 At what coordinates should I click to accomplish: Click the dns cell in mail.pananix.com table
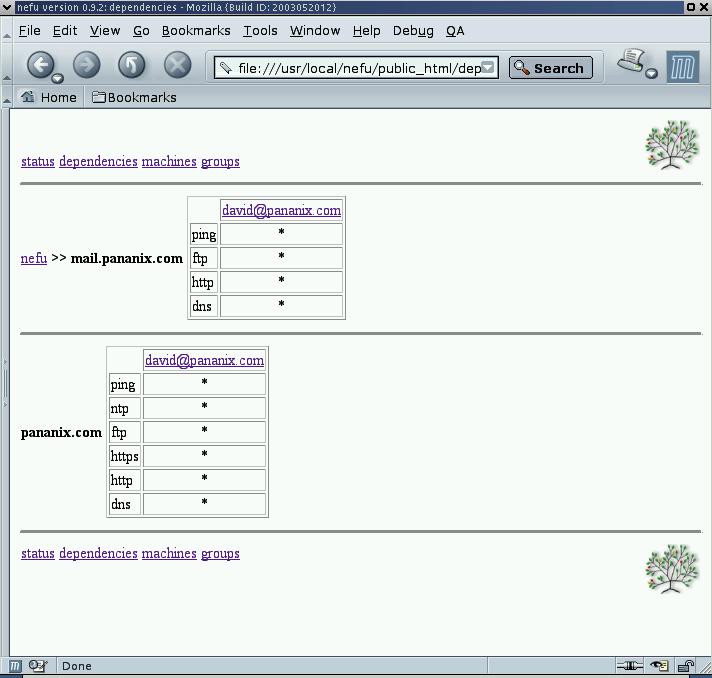(x=203, y=306)
